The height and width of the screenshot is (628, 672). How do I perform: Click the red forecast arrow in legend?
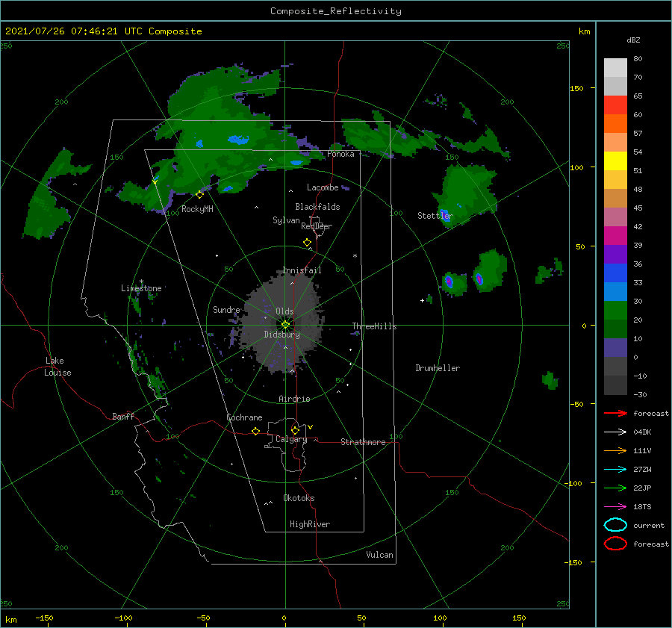click(615, 413)
